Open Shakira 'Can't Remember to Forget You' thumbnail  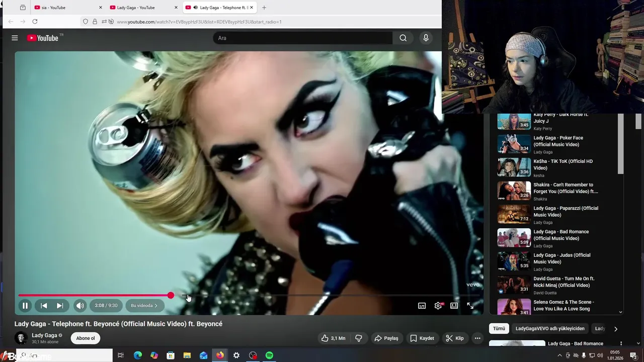click(514, 191)
